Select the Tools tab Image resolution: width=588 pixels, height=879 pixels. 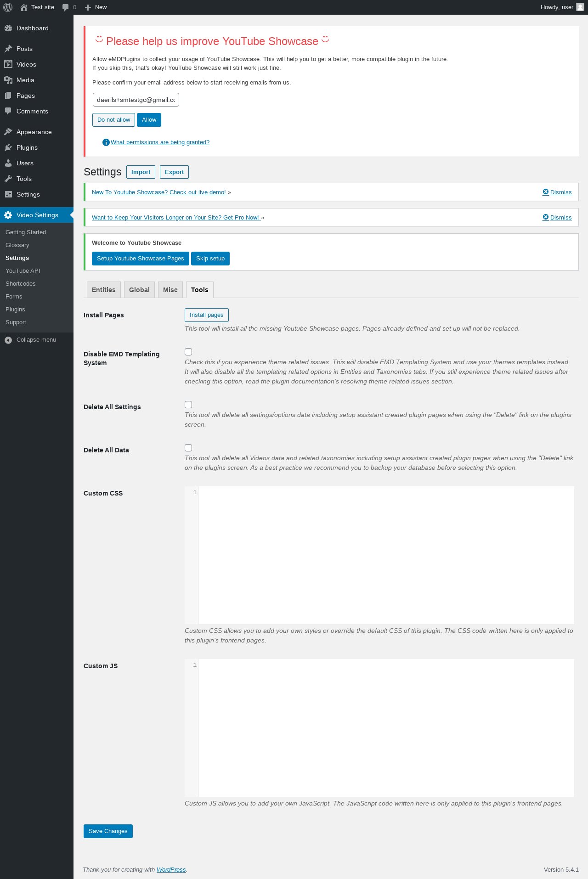200,290
